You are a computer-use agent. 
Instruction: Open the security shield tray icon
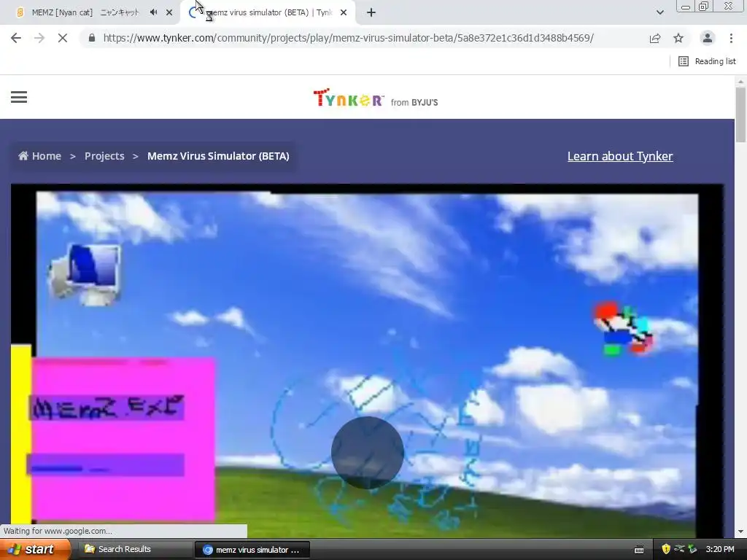tap(666, 549)
